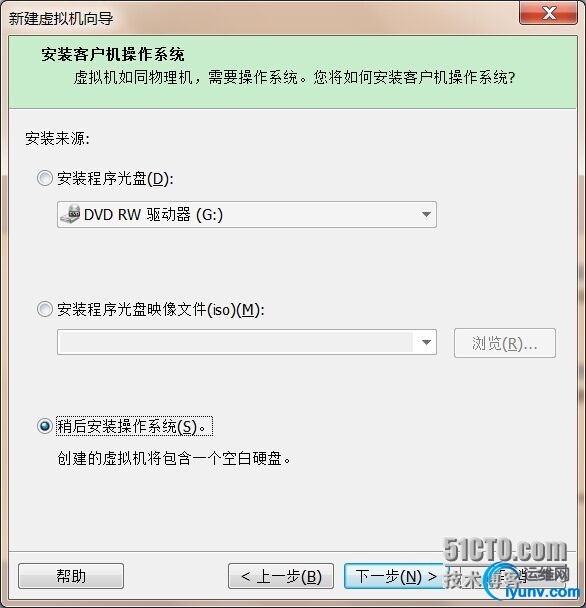Select the 稍后安装操作系统(S) radio button
This screenshot has width=586, height=608.
(45, 426)
